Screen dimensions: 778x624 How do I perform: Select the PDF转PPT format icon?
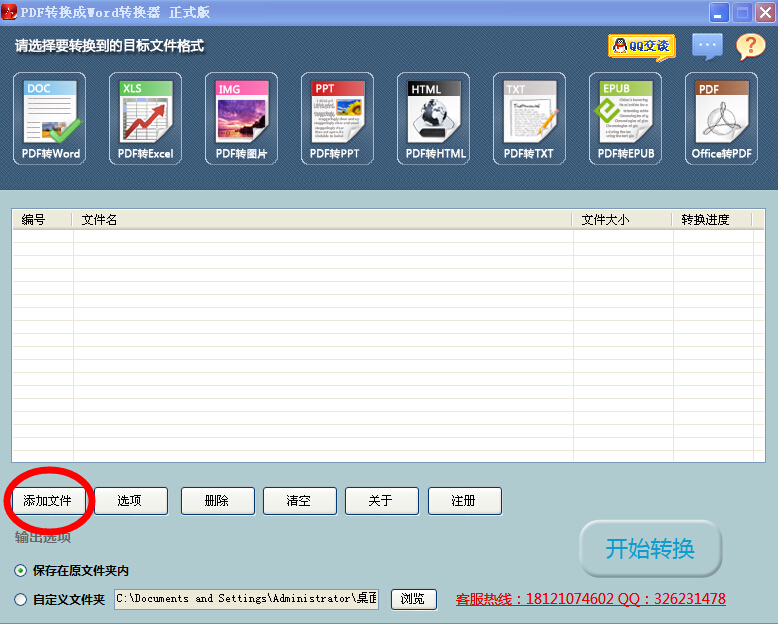pyautogui.click(x=337, y=119)
